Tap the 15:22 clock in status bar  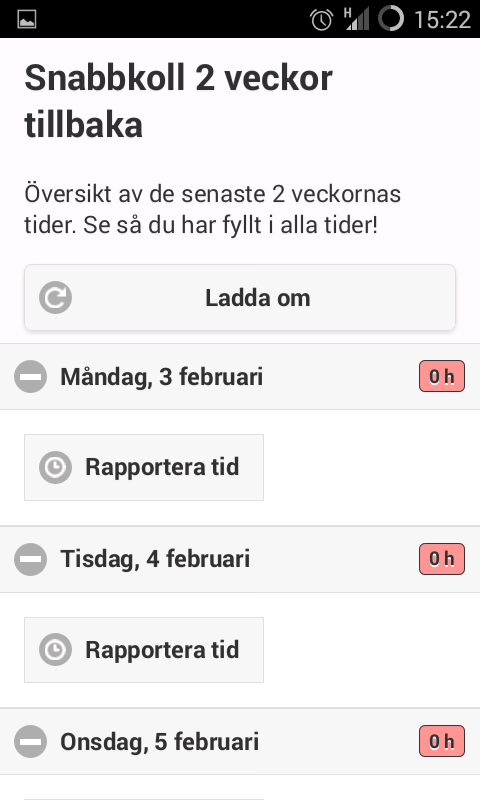pyautogui.click(x=442, y=20)
